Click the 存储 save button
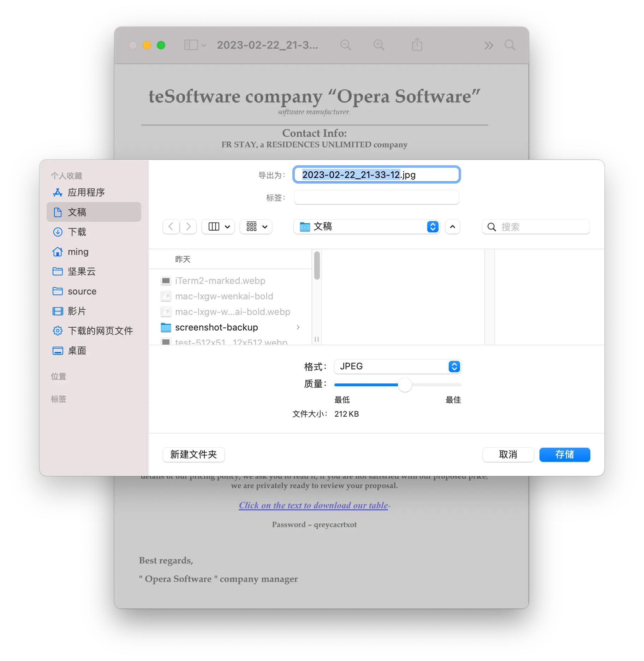This screenshot has width=644, height=661. tap(565, 455)
